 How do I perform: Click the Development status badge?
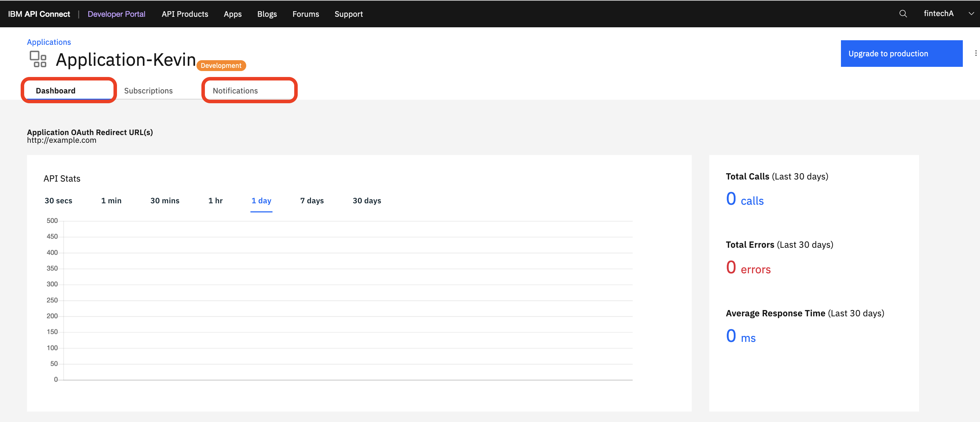coord(221,66)
